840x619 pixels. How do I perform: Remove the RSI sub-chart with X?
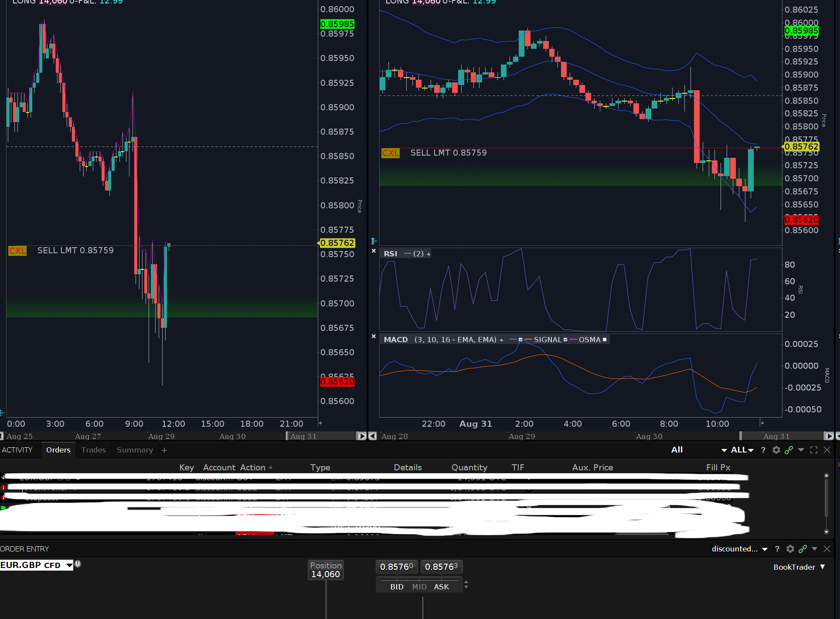point(374,251)
